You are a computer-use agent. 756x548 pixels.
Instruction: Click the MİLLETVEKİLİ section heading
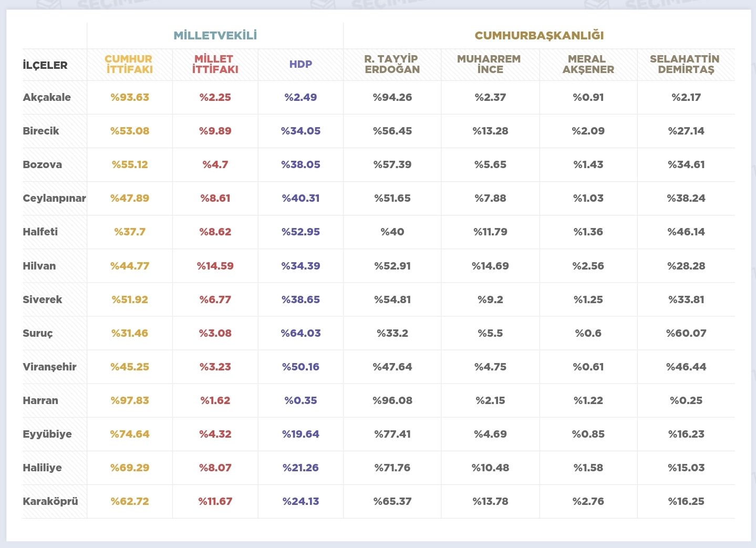tap(215, 36)
